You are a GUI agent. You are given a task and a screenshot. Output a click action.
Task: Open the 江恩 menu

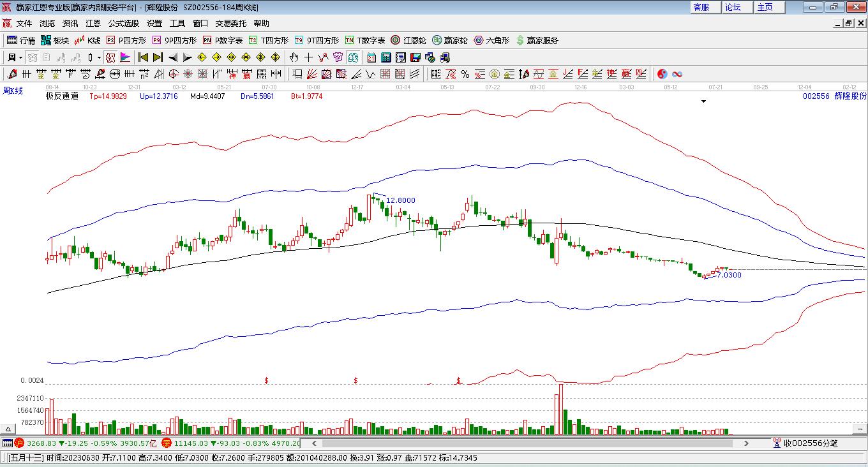pyautogui.click(x=93, y=23)
